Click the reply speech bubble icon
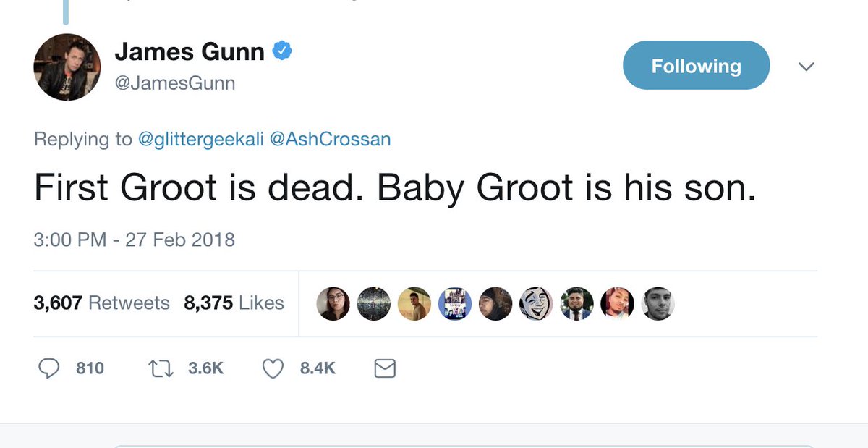 [x=48, y=369]
